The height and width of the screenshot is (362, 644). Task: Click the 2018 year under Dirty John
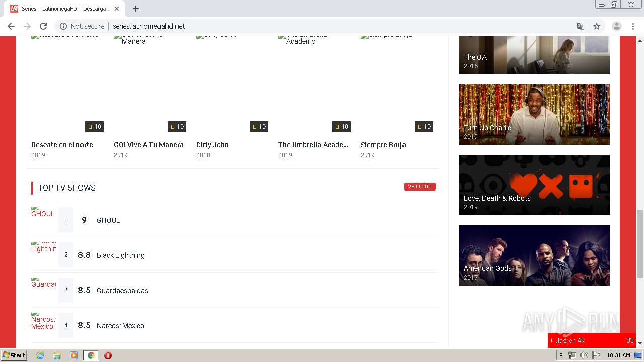pos(203,155)
